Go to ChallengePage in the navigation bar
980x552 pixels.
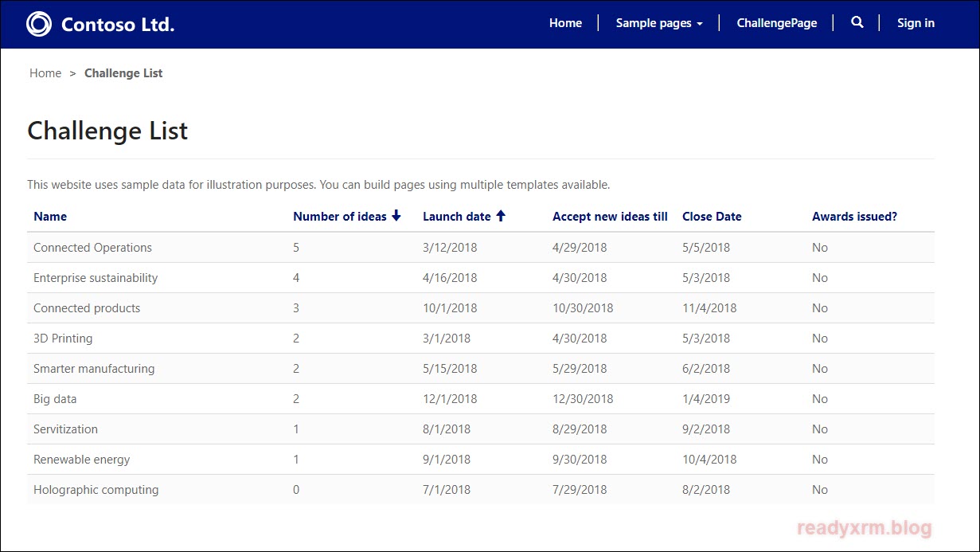776,23
